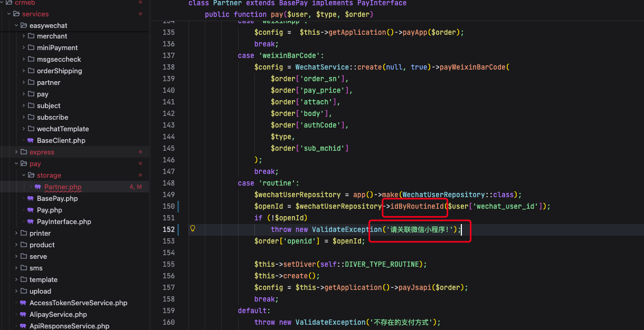Click the PHP icon beside PayInterface.php

31,221
